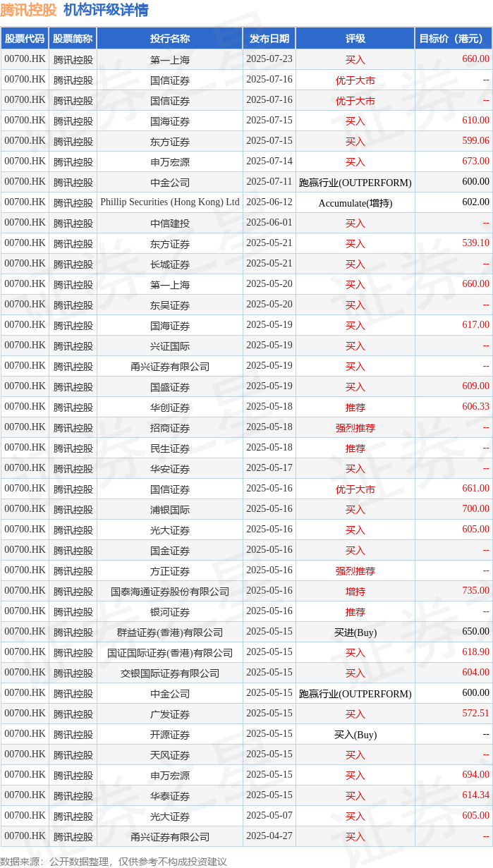Select the date 2025-05-07
This screenshot has width=493, height=868.
[269, 816]
